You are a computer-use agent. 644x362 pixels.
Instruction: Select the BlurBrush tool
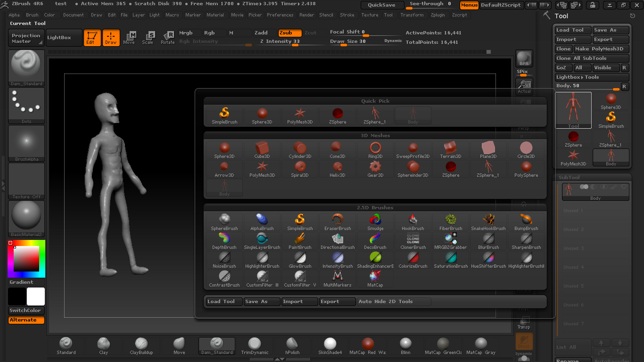488,241
